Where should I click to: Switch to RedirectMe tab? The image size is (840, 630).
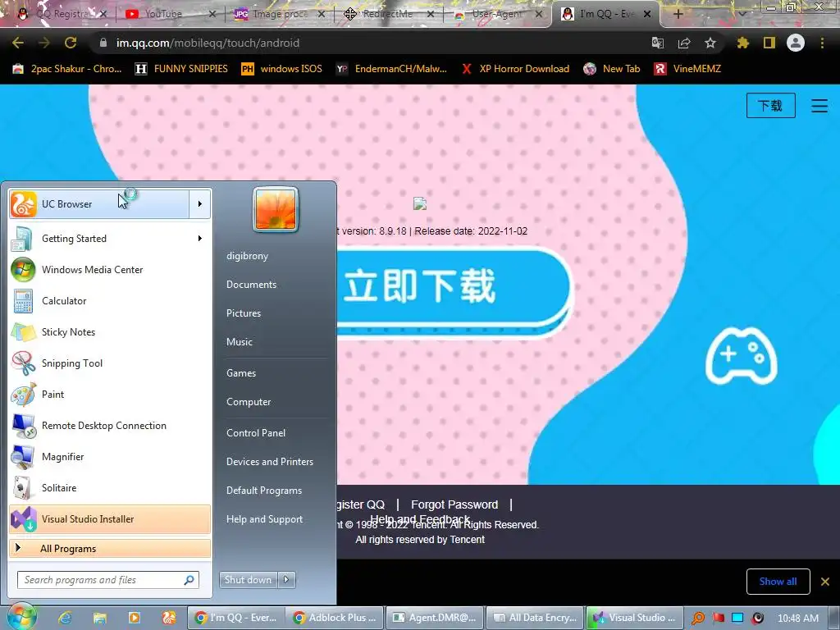(388, 14)
